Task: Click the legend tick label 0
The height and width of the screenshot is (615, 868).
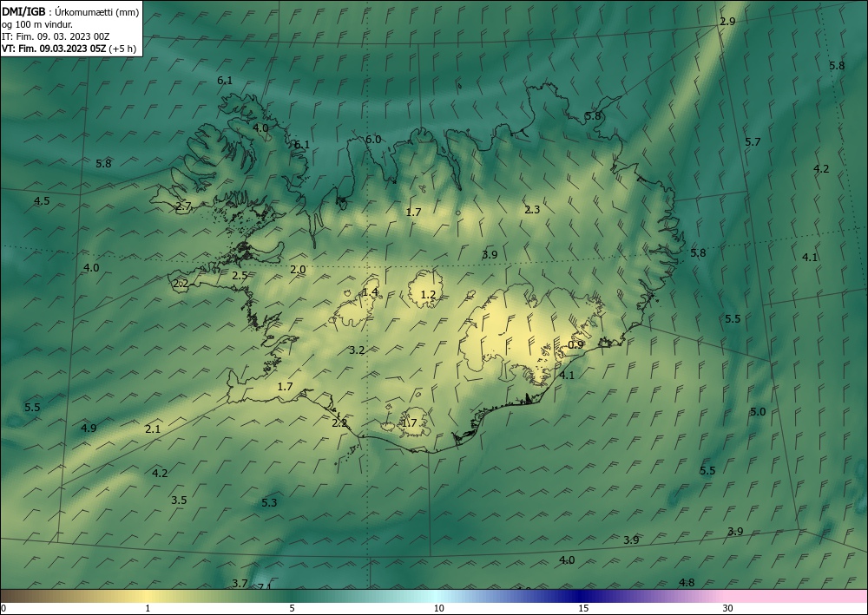Action: 3,609
